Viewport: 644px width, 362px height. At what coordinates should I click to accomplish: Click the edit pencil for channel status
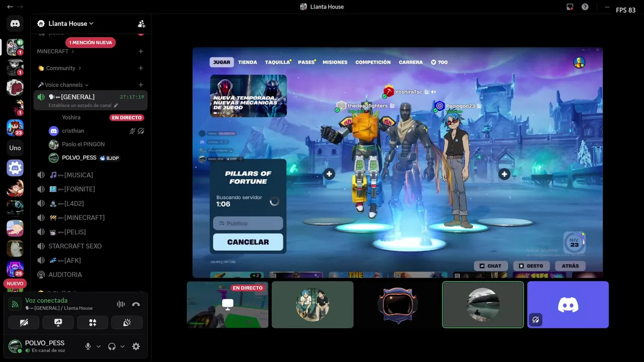(x=116, y=106)
